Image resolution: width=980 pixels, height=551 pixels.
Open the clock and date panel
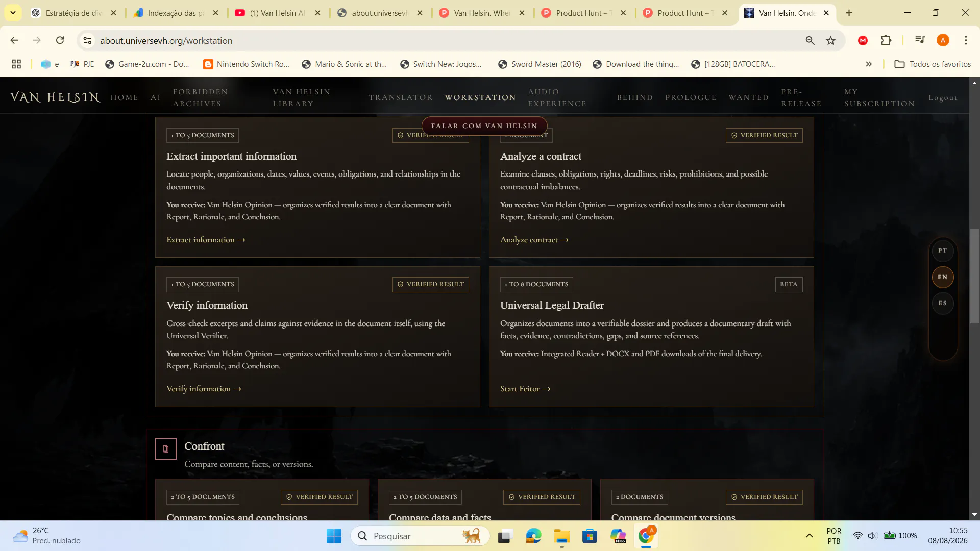point(947,536)
